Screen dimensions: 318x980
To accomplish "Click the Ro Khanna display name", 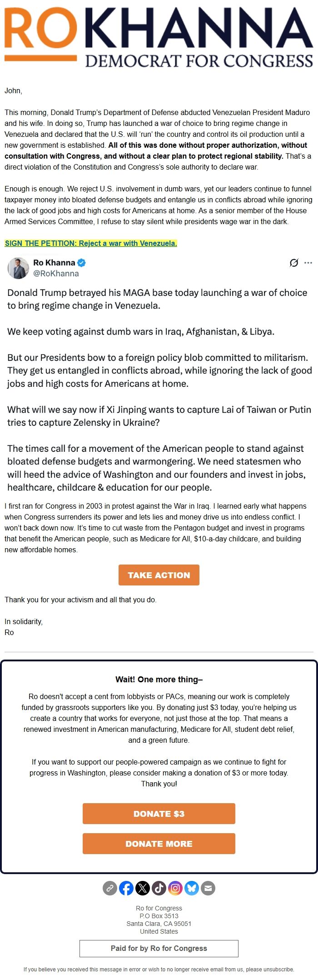I will tap(55, 262).
